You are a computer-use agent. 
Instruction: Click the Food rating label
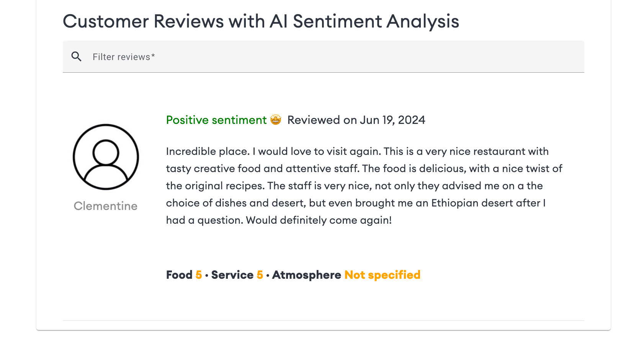point(179,275)
